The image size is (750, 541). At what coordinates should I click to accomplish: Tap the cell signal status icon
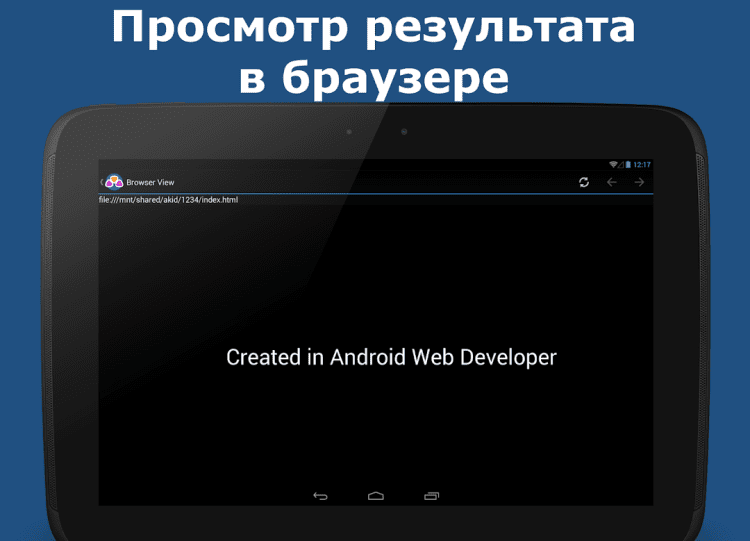click(x=620, y=165)
